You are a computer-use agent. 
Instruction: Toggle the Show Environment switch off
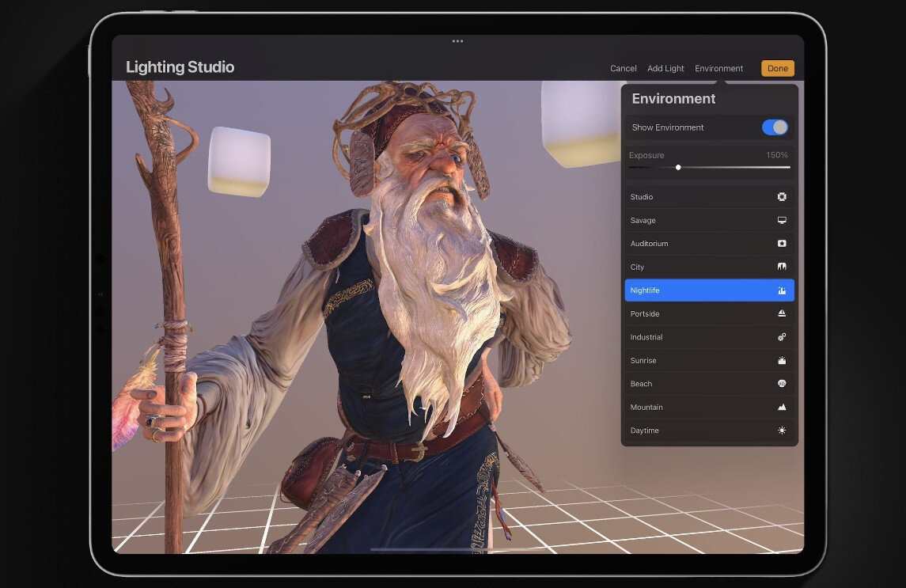pos(776,127)
